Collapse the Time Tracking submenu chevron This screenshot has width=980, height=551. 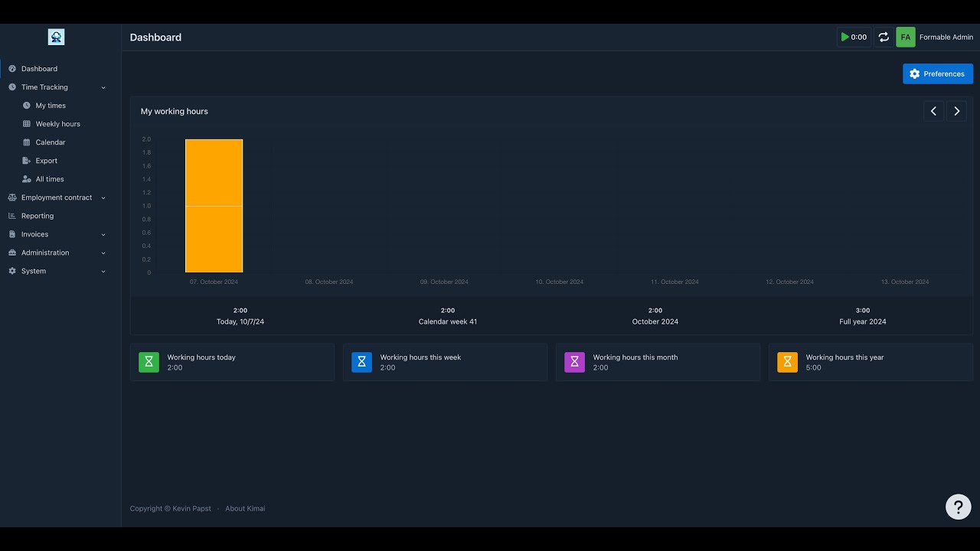(x=103, y=87)
